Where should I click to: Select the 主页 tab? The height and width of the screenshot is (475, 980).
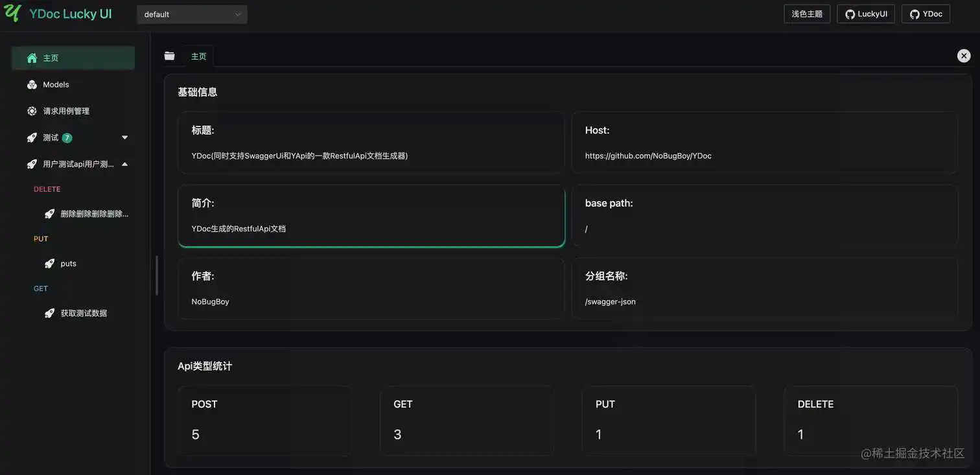coord(198,56)
